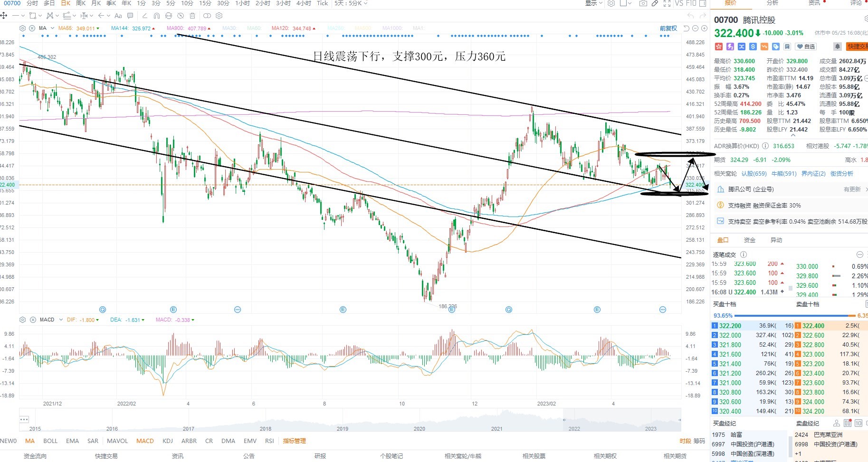Expand the MA indicator dropdown
Viewport: 868px width, 462px height.
point(52,28)
